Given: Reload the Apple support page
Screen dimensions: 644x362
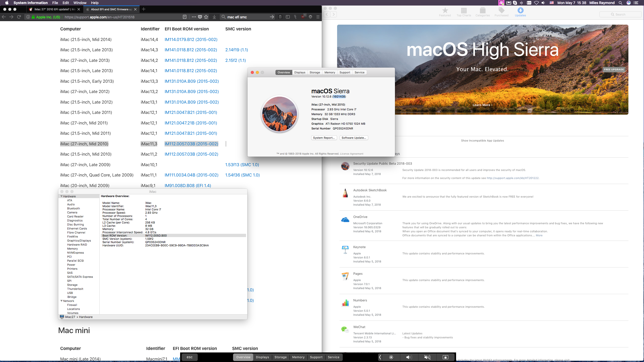Looking at the screenshot, I should pyautogui.click(x=19, y=17).
